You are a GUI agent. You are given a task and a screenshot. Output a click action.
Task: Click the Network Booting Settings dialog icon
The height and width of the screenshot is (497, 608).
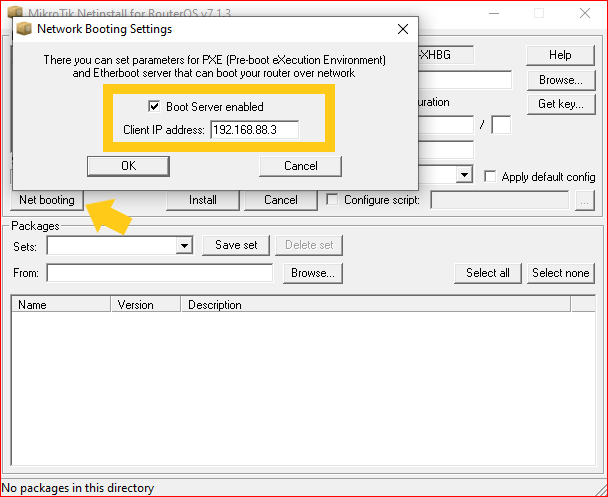pos(24,29)
